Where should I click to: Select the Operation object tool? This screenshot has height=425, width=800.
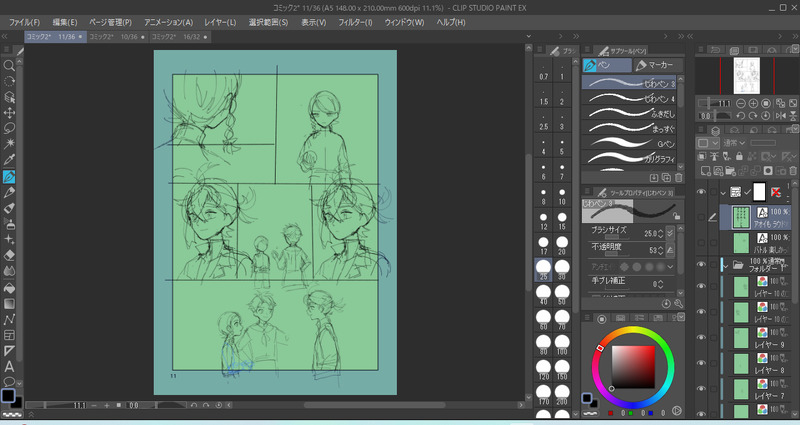[x=9, y=97]
